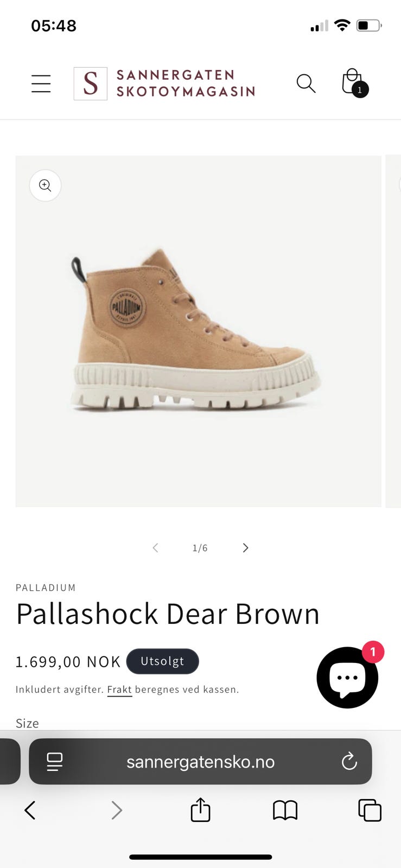Screen dimensions: 401x868
Task: Tap the next image peeking at right edge
Action: 393,331
